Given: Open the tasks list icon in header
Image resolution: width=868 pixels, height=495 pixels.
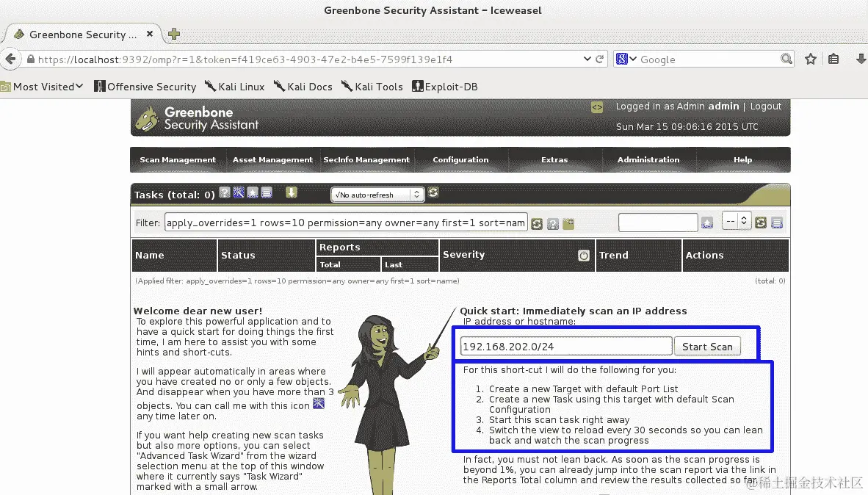Looking at the screenshot, I should coord(267,192).
